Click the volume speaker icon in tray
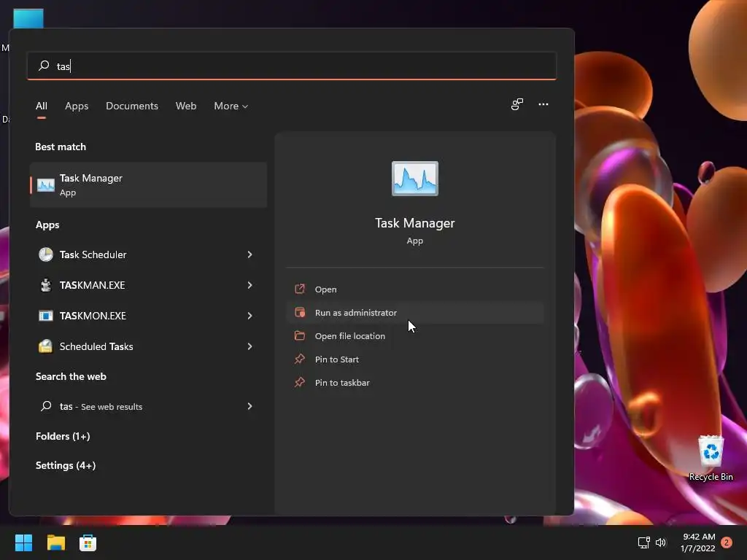747x560 pixels. click(661, 542)
